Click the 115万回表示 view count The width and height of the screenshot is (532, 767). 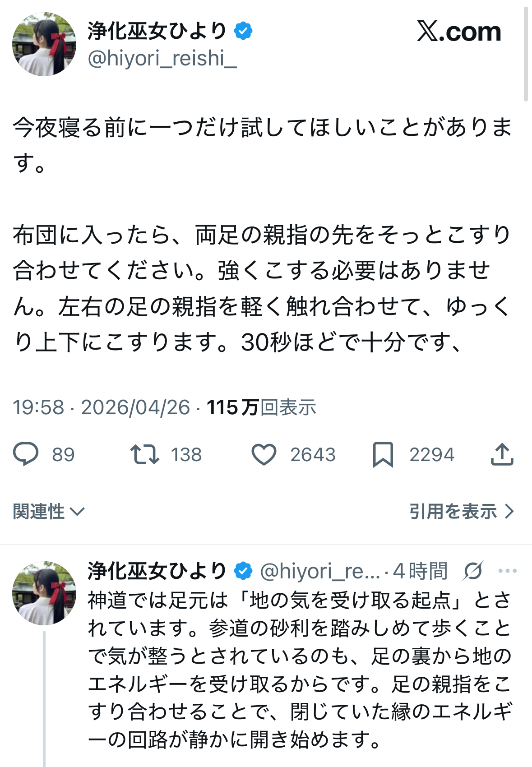[261, 407]
